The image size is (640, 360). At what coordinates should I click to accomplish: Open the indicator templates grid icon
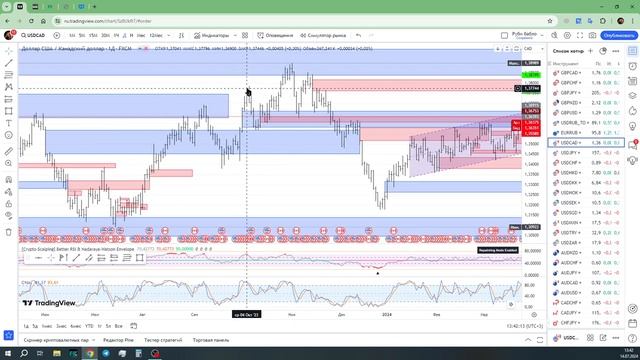[245, 36]
